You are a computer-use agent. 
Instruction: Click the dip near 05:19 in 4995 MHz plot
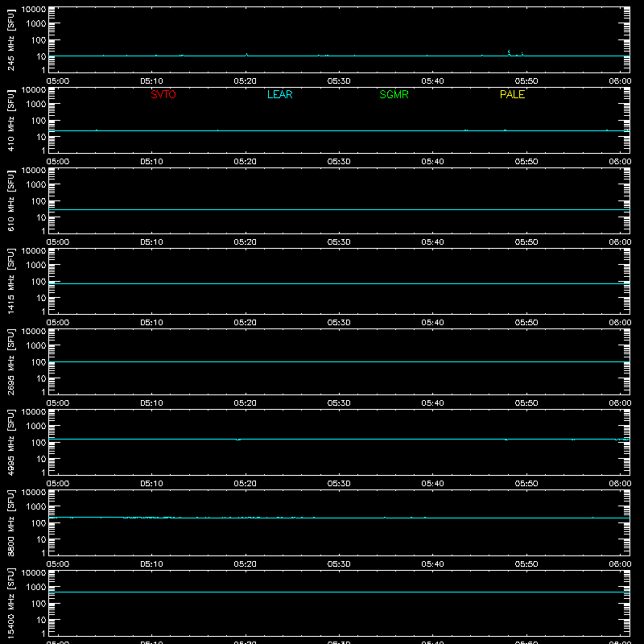tap(237, 440)
